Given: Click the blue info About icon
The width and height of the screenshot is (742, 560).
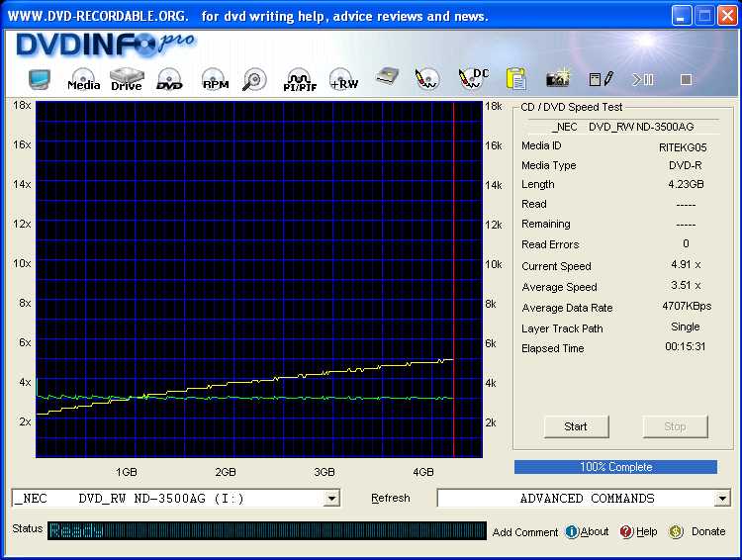Looking at the screenshot, I should 572,531.
